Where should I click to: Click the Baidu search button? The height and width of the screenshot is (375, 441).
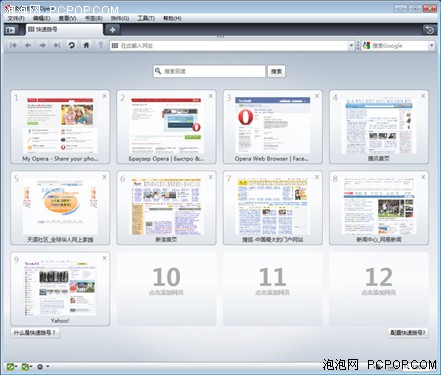276,71
